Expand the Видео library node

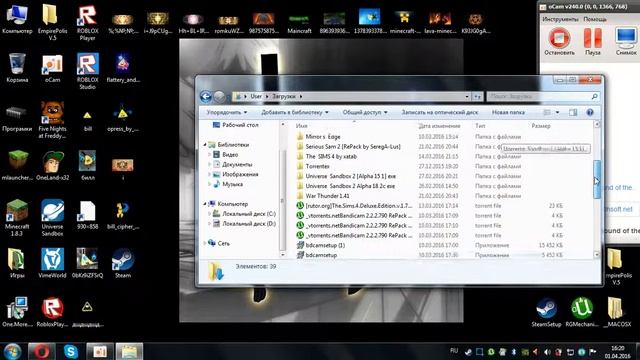pyautogui.click(x=210, y=155)
